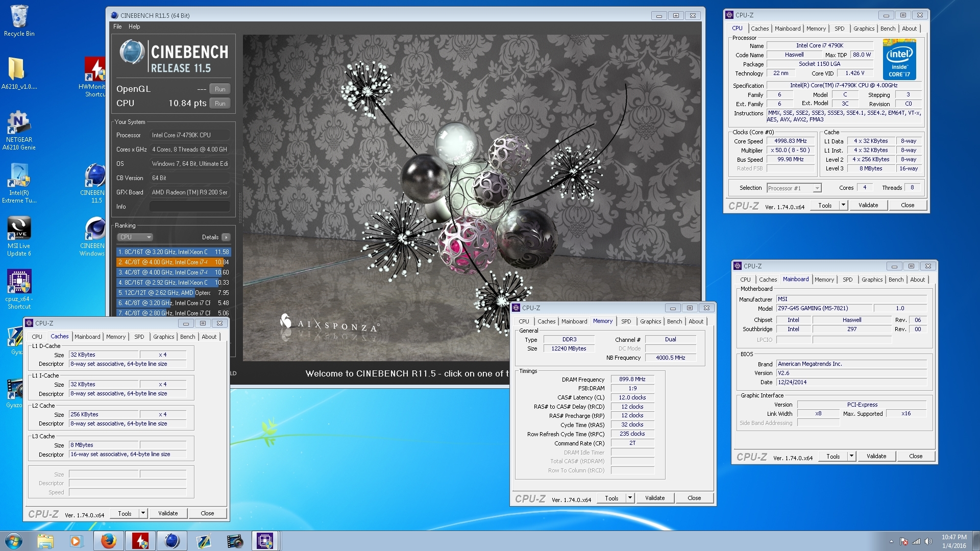
Task: Open the Recycle Bin desktop icon
Action: (19, 21)
